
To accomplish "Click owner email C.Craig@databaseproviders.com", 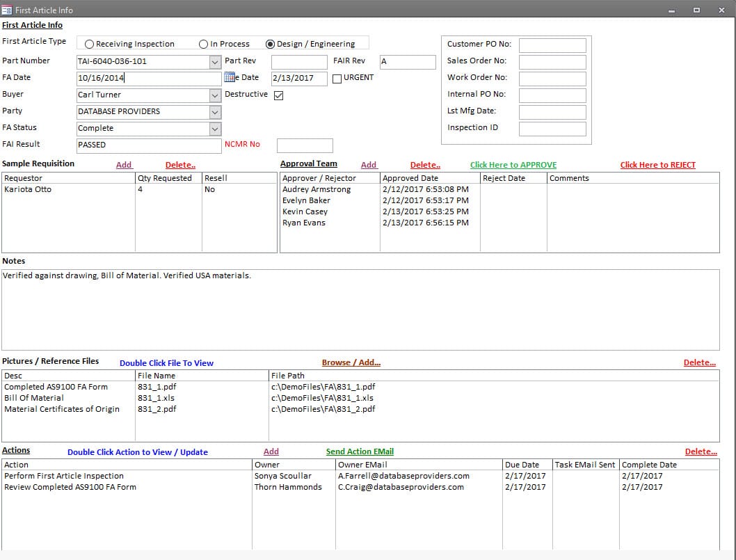I will [401, 487].
